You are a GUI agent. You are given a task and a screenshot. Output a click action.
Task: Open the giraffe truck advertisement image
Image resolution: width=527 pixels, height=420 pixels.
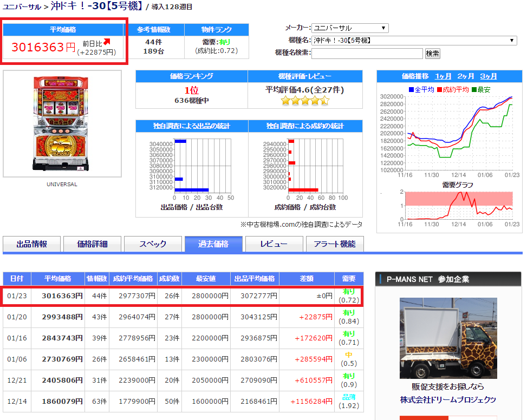tap(448, 338)
